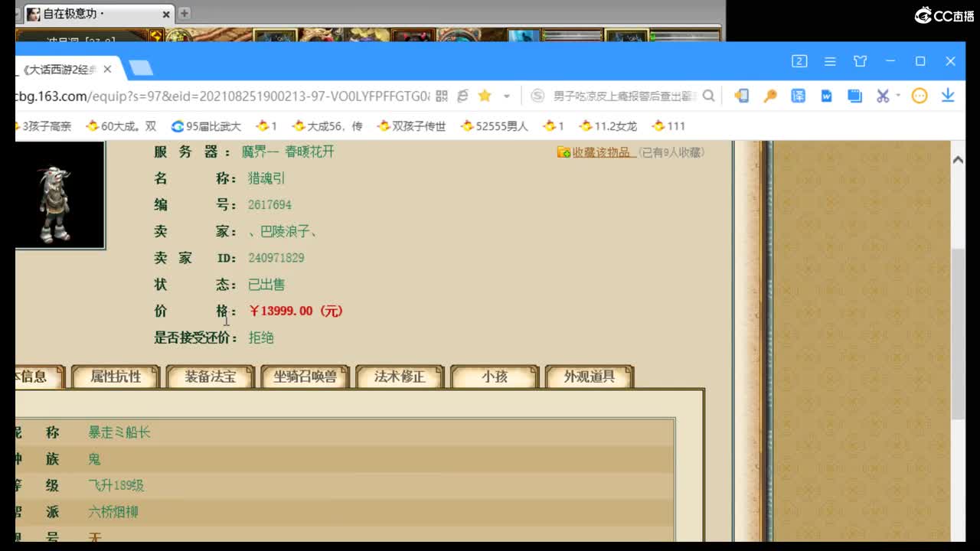Click seller ID 240971829

[x=276, y=258]
